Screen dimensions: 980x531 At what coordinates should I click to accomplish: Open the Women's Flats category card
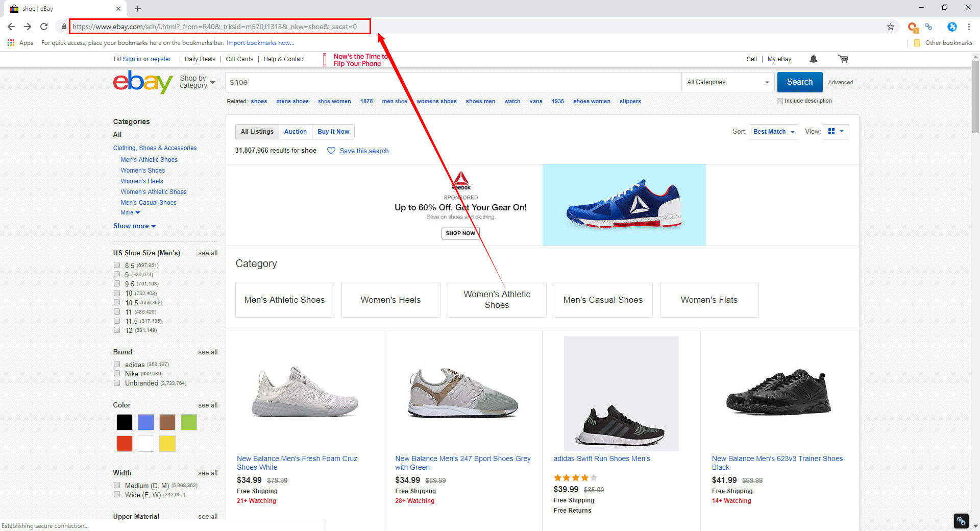pos(709,300)
